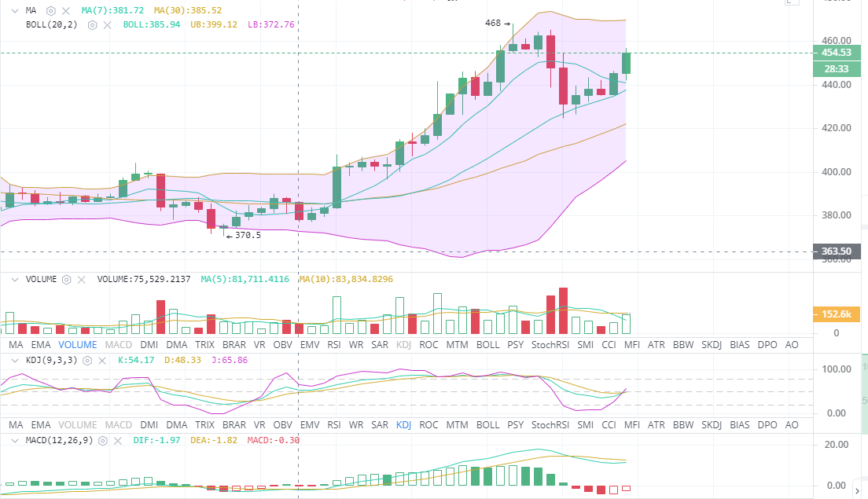868x499 pixels.
Task: Open MACD(12,26,9) settings gear
Action: pos(102,440)
